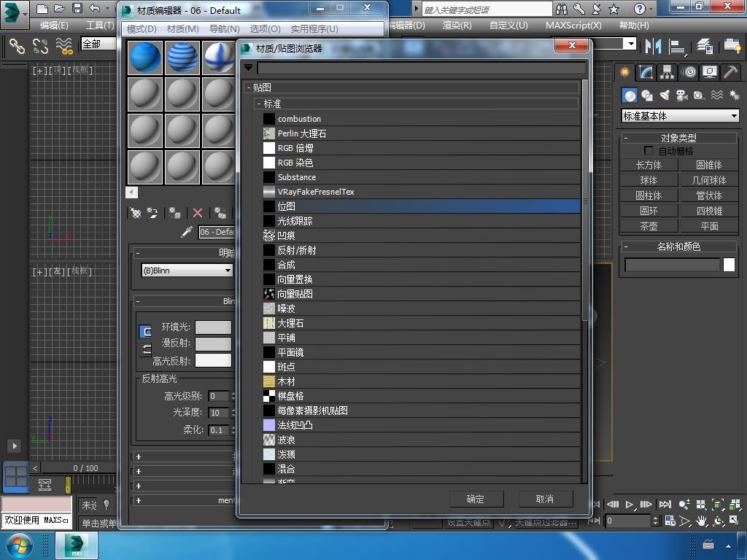Click the 取消 button
Viewport: 747px width, 560px height.
(545, 499)
